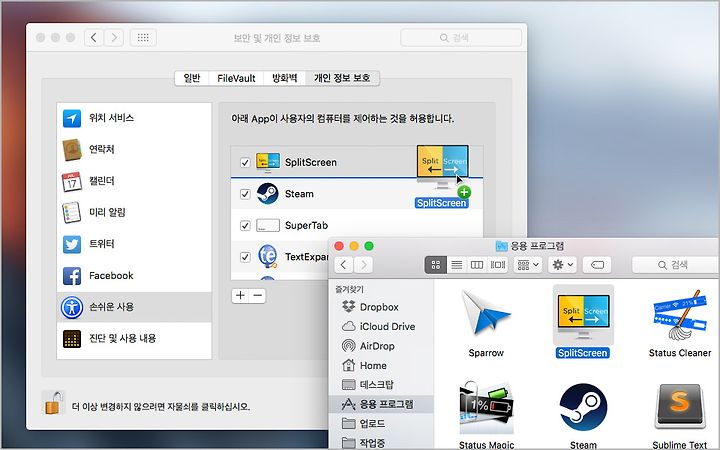Switch to FileVault tab
Image resolution: width=720 pixels, height=450 pixels.
236,78
